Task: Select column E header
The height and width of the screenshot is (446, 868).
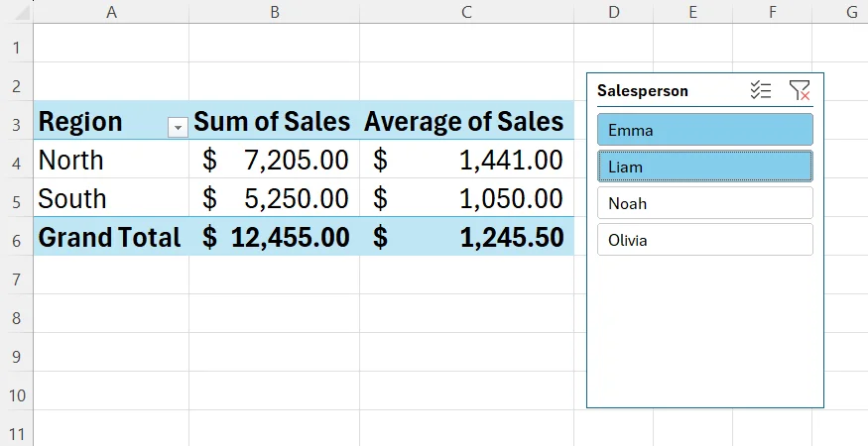Action: [x=692, y=12]
